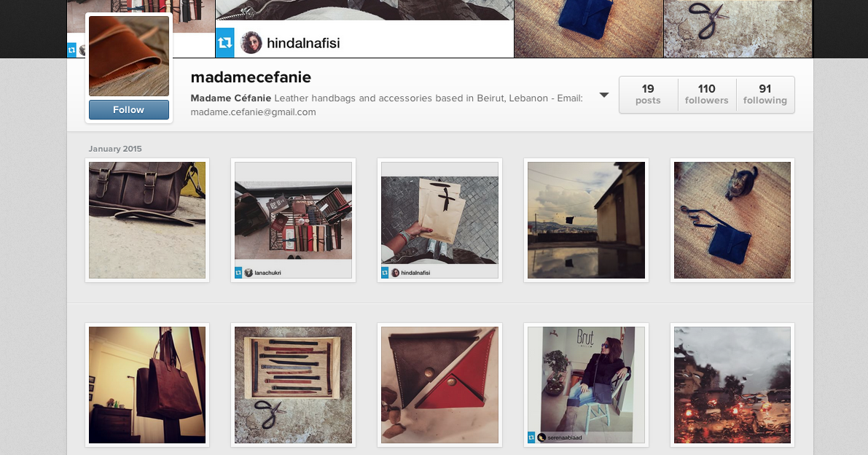Viewport: 868px width, 455px height.
Task: Open the leather straps and scissors photo
Action: coord(294,385)
